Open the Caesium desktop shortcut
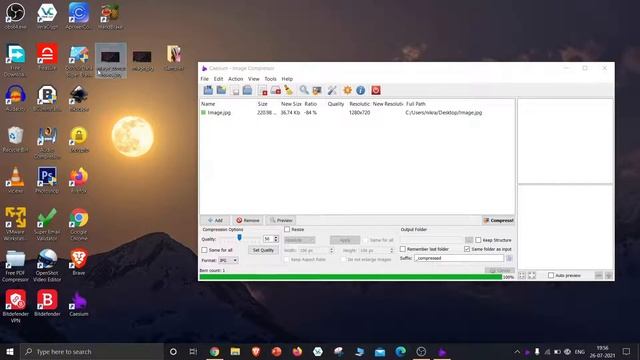Viewport: 640px width, 360px height. coord(79,304)
